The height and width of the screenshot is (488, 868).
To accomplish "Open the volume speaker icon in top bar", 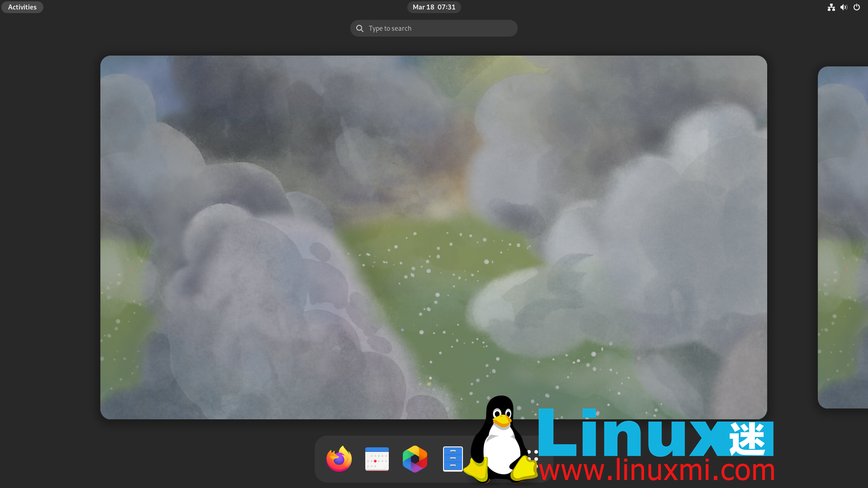I will pyautogui.click(x=844, y=7).
